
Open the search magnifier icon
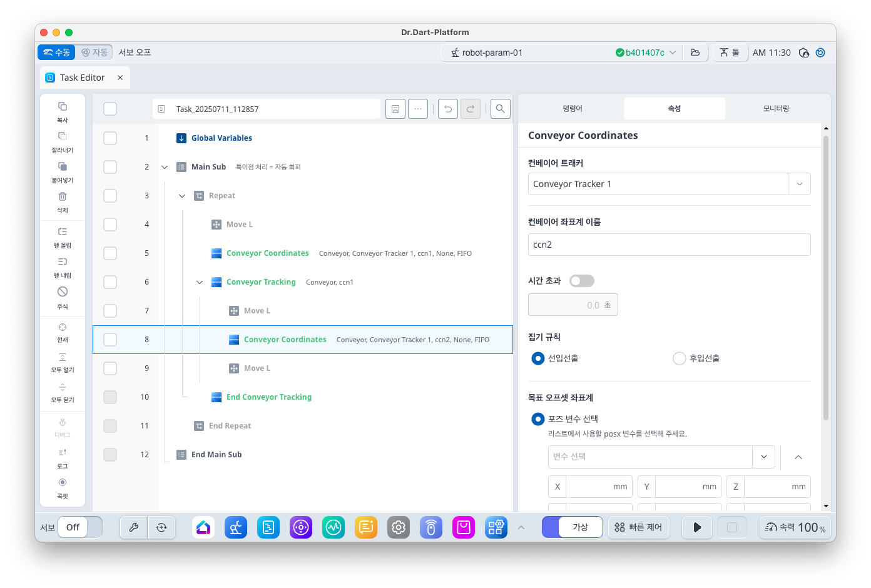pos(500,109)
